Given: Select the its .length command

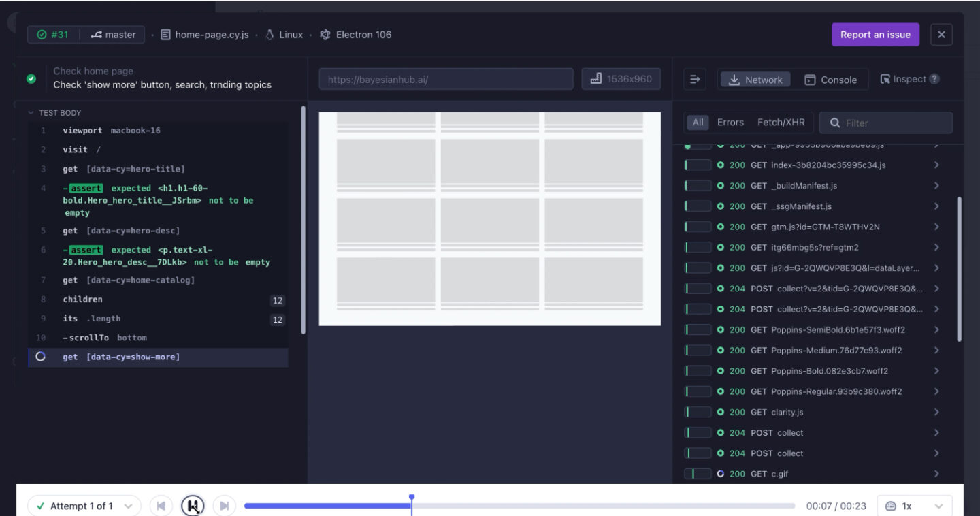Looking at the screenshot, I should coord(158,319).
